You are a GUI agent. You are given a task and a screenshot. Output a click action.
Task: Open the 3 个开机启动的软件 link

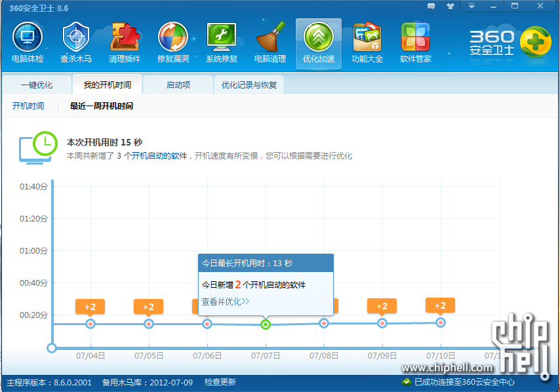[151, 155]
